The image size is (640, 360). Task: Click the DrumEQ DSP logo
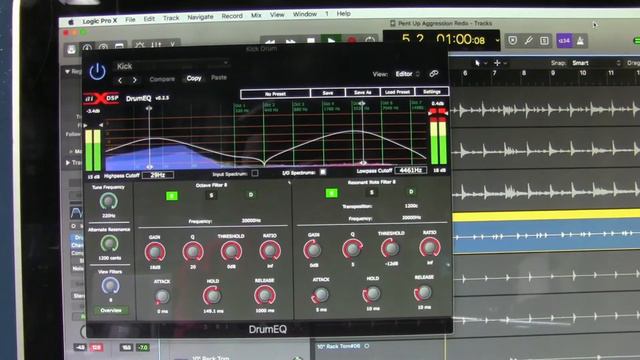tap(102, 98)
